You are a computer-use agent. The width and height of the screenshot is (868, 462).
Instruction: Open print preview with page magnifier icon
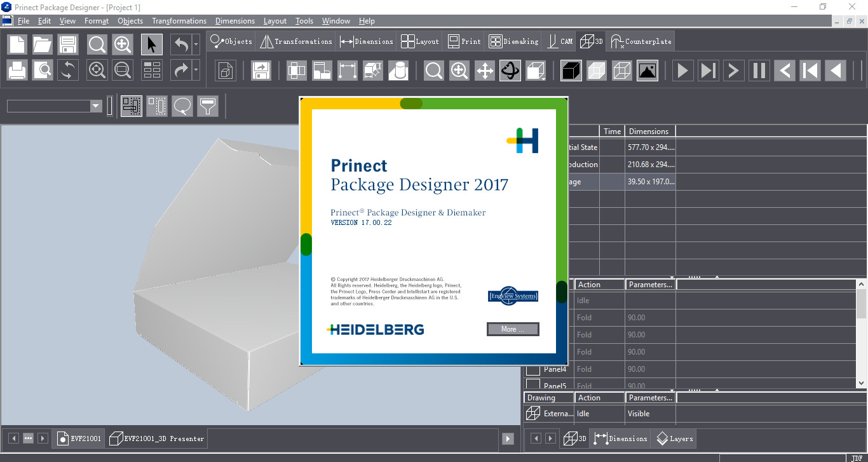(43, 70)
